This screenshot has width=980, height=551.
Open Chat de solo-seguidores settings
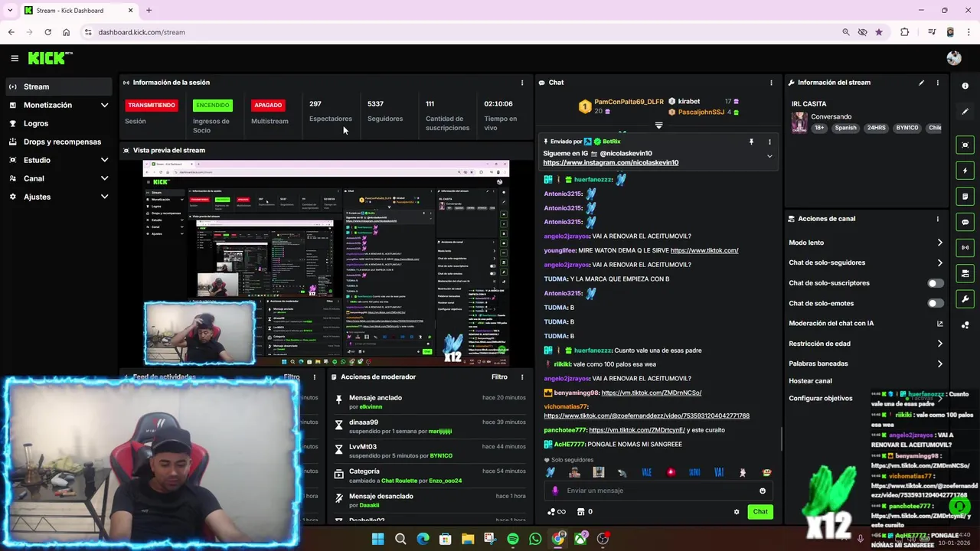coord(865,262)
